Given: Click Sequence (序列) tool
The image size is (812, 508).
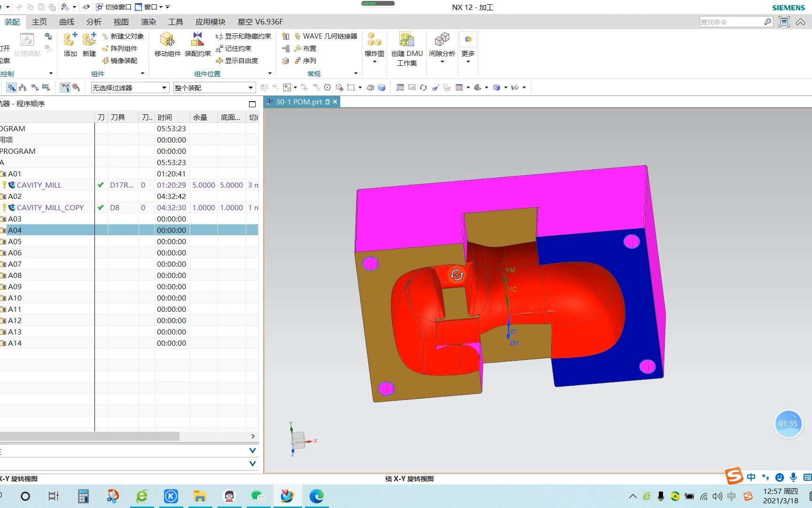Looking at the screenshot, I should click(x=305, y=61).
